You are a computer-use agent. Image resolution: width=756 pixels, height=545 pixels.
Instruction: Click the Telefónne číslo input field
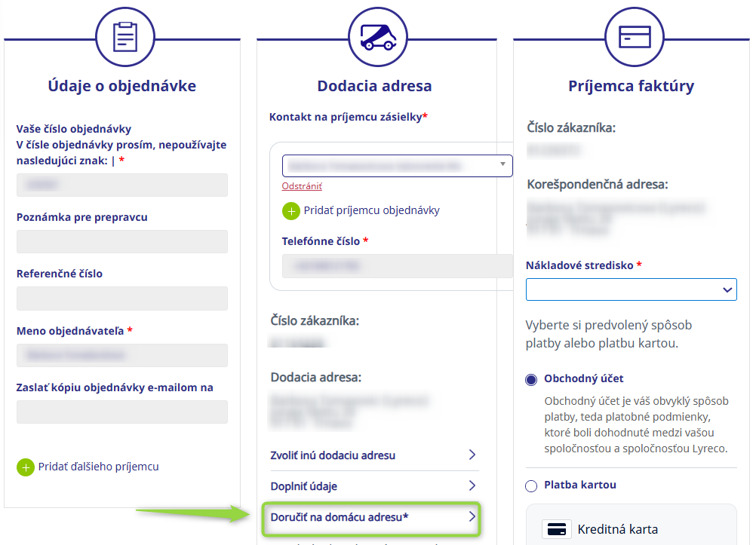pyautogui.click(x=397, y=266)
